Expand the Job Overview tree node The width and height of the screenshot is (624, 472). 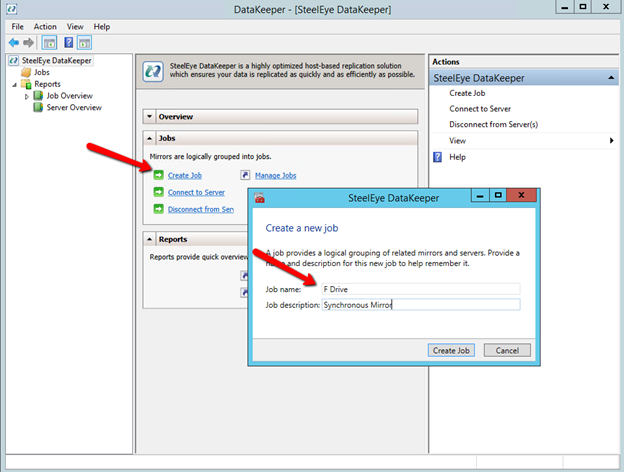[x=27, y=96]
